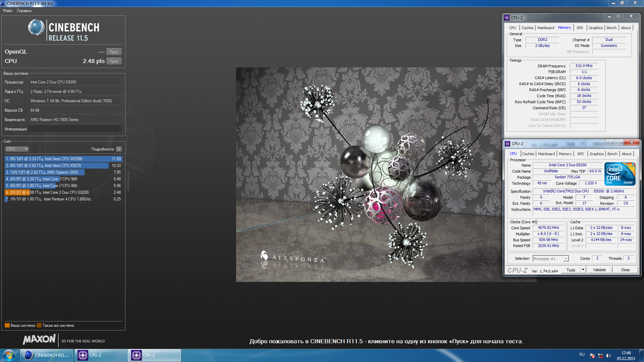Image resolution: width=644 pixels, height=362 pixels.
Task: Run the CPU benchmark with its Пуск button
Action: tap(114, 61)
